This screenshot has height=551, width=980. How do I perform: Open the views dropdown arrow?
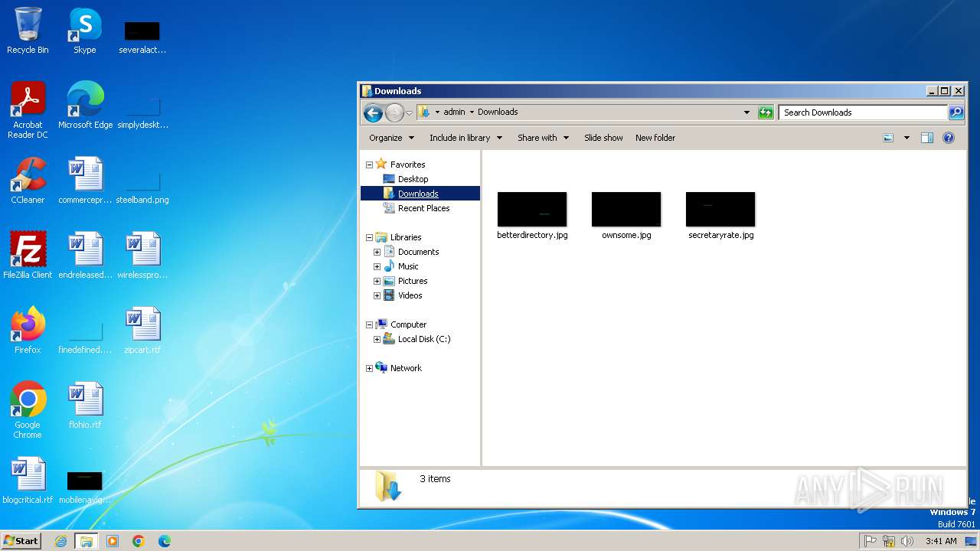pos(906,138)
